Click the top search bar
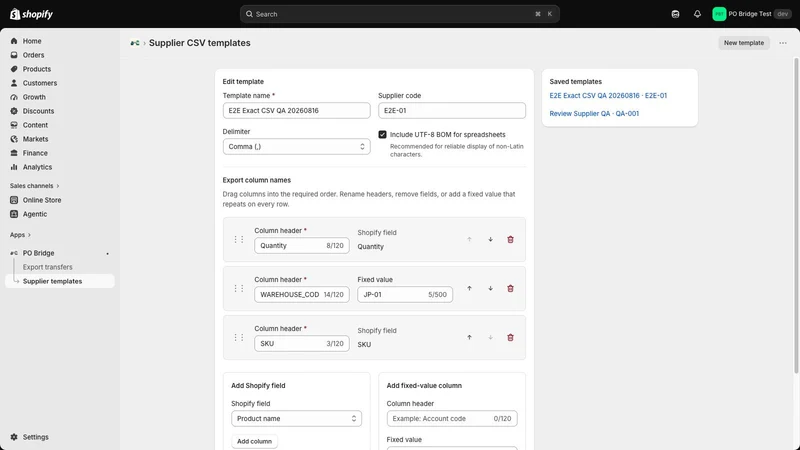Viewport: 800px width, 450px height. pyautogui.click(x=399, y=14)
